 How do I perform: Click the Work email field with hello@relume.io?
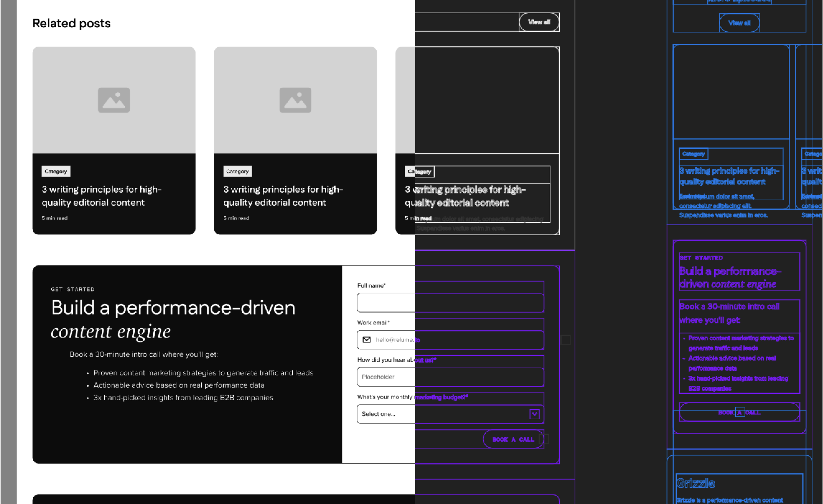[x=450, y=340]
